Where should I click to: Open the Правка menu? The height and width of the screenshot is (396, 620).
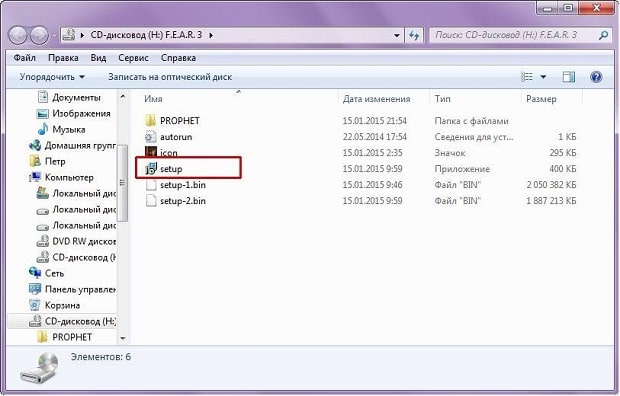pyautogui.click(x=63, y=58)
